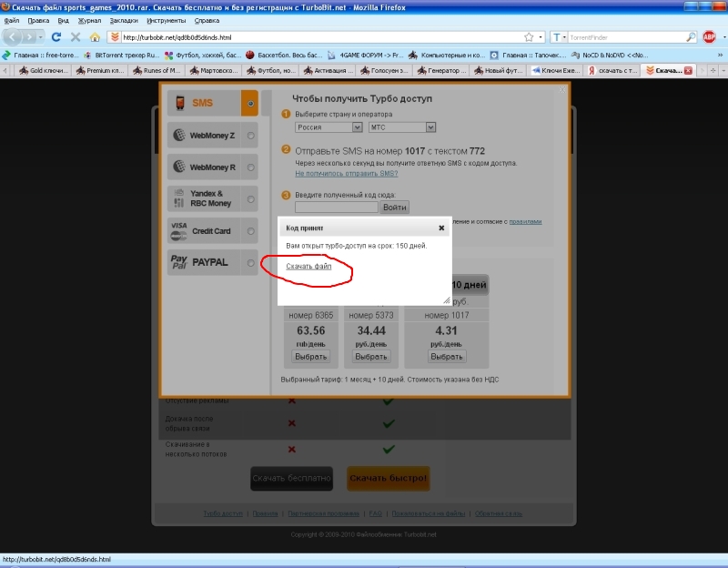Open bookmark 'Компьютерные и ко...'
The image size is (728, 568).
pyautogui.click(x=447, y=55)
